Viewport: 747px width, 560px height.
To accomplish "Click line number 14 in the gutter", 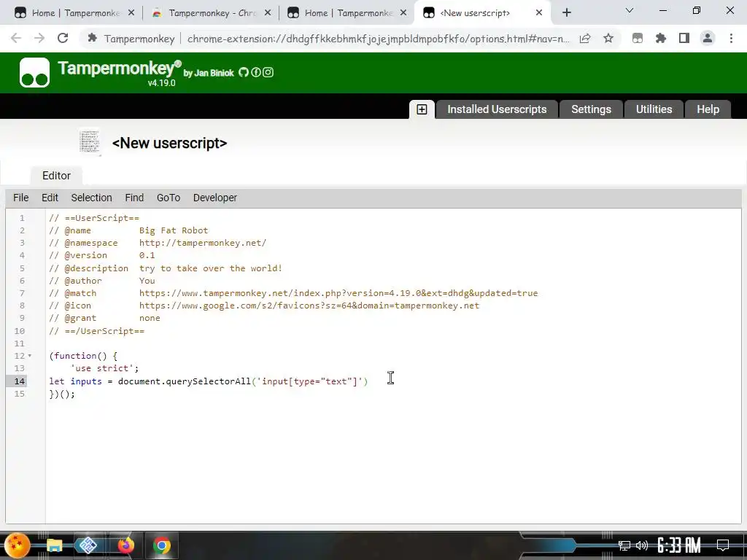I will (19, 381).
